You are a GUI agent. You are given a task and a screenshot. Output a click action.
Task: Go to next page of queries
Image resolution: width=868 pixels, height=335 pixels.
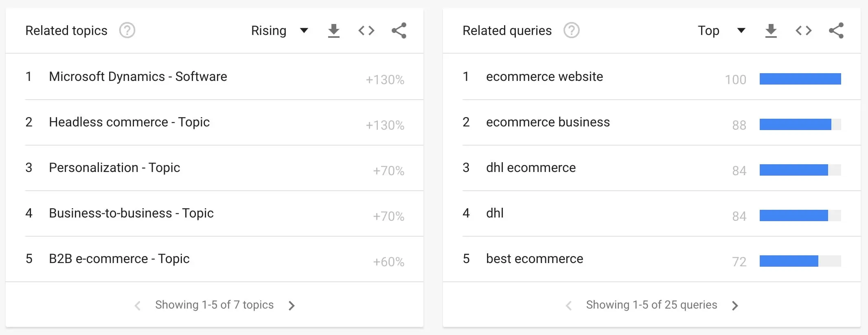click(x=734, y=305)
